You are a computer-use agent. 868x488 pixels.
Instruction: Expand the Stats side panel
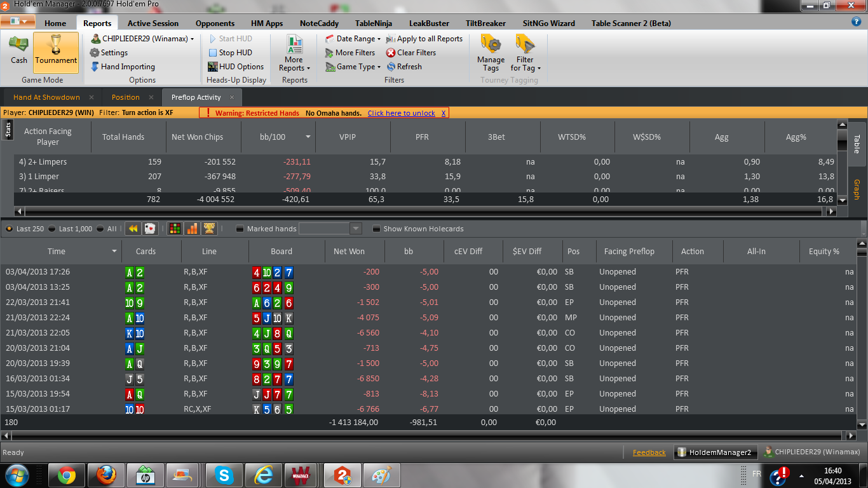[8, 130]
